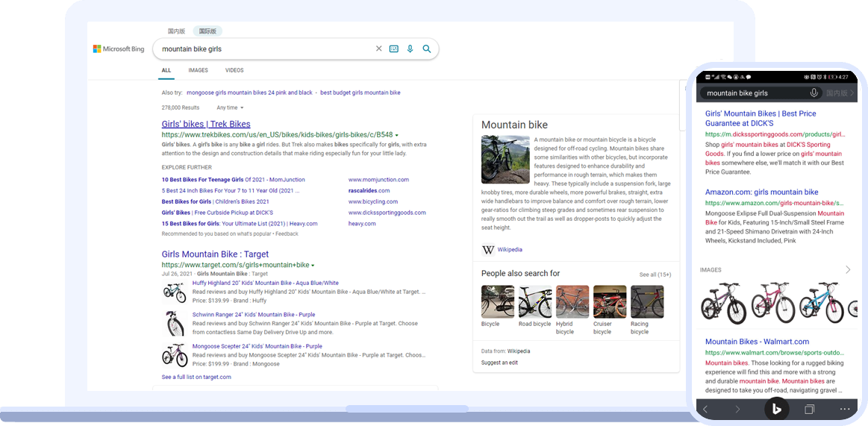
Task: Open the tabs icon on the phone's bottom bar
Action: click(810, 410)
